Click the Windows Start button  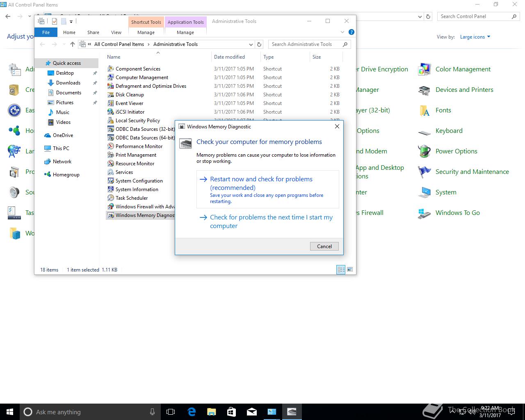point(10,412)
